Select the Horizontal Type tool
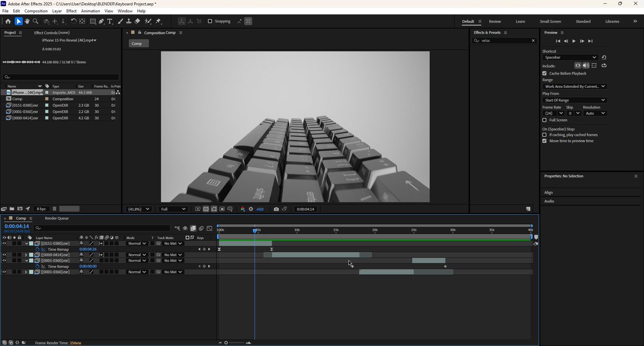 coord(110,21)
